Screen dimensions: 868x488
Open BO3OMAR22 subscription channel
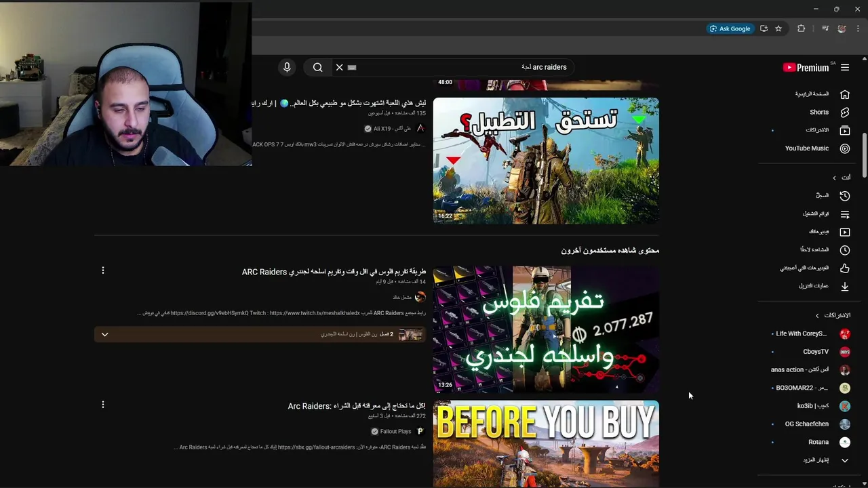[x=802, y=388]
